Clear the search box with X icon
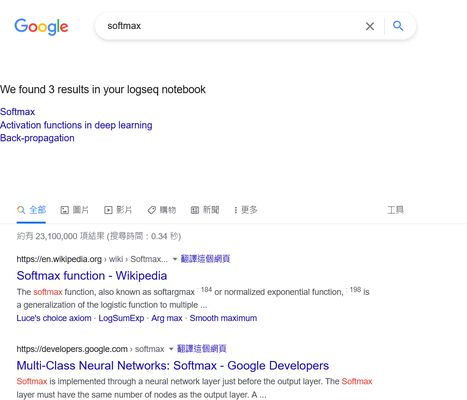The image size is (467, 400). [370, 26]
